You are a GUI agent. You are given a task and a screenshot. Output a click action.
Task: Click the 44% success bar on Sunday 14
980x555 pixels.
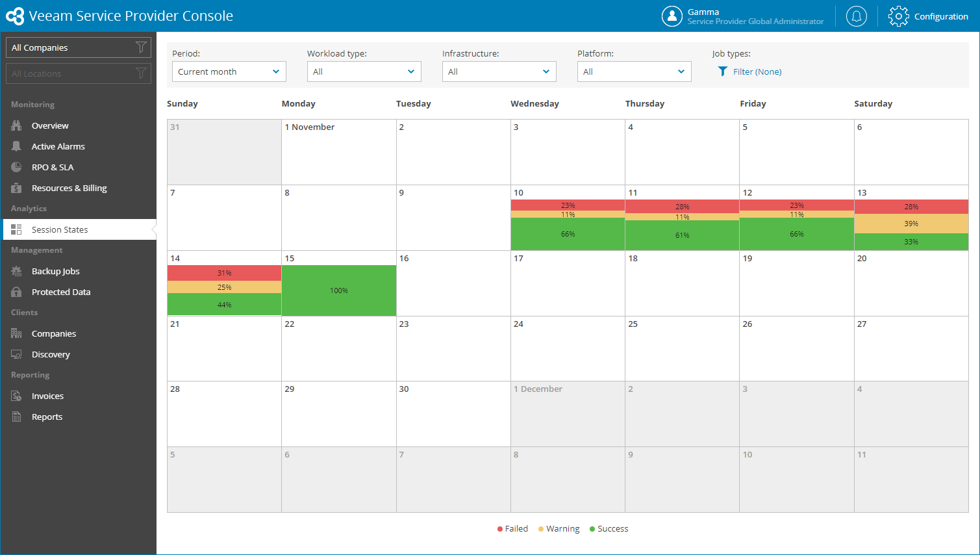[224, 305]
